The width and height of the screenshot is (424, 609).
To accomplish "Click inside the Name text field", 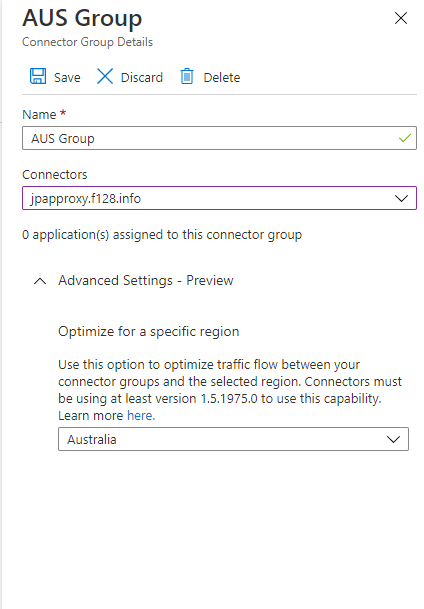I will [x=219, y=138].
